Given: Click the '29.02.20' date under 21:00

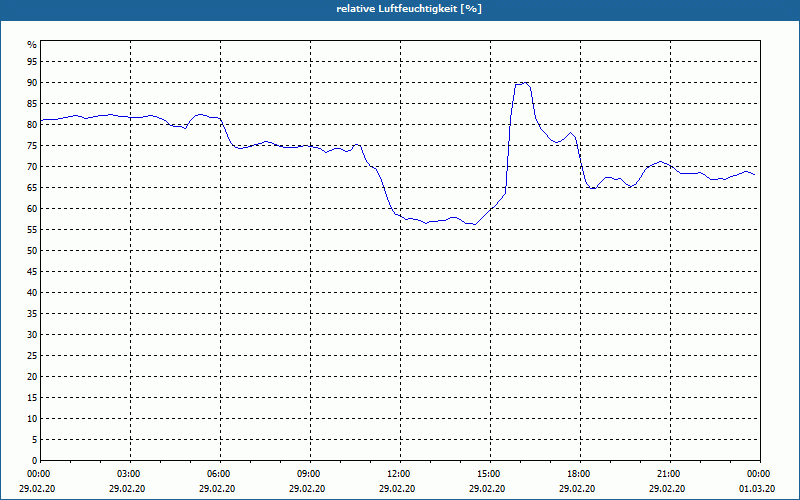Looking at the screenshot, I should [x=667, y=489].
